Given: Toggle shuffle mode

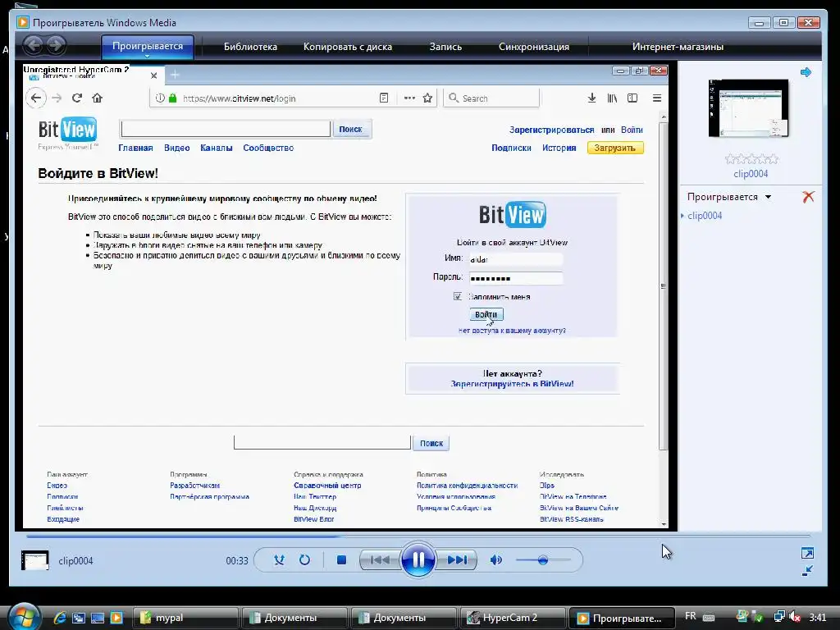Looking at the screenshot, I should [279, 559].
